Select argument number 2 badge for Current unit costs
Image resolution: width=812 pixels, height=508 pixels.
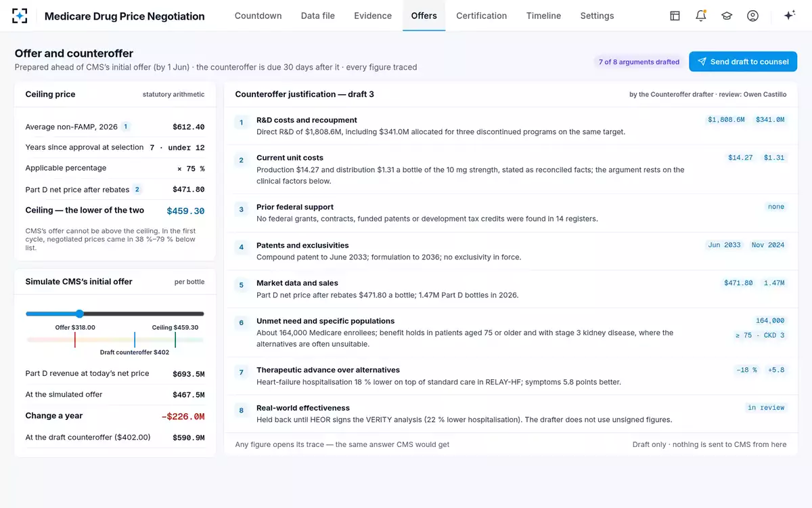(x=241, y=161)
